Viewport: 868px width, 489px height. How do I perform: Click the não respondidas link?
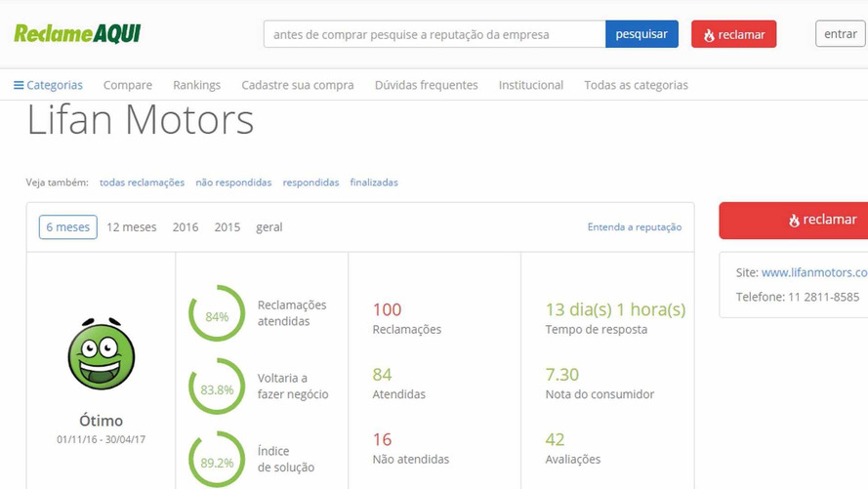233,183
